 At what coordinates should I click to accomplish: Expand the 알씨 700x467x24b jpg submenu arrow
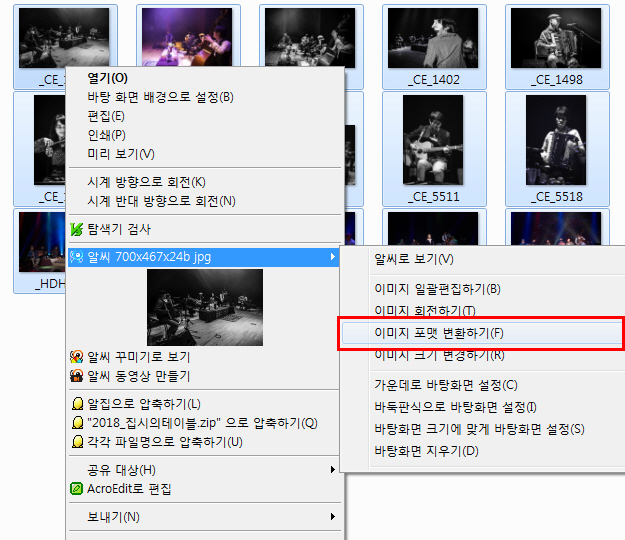point(332,257)
